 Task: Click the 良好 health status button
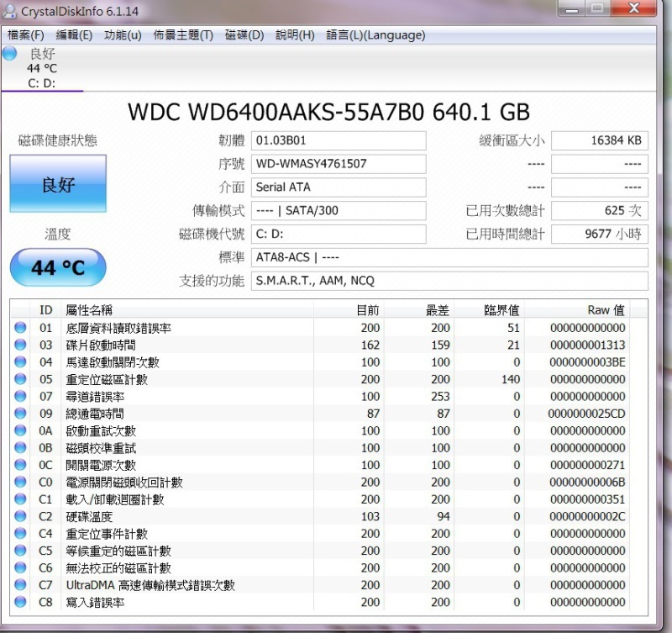point(58,183)
